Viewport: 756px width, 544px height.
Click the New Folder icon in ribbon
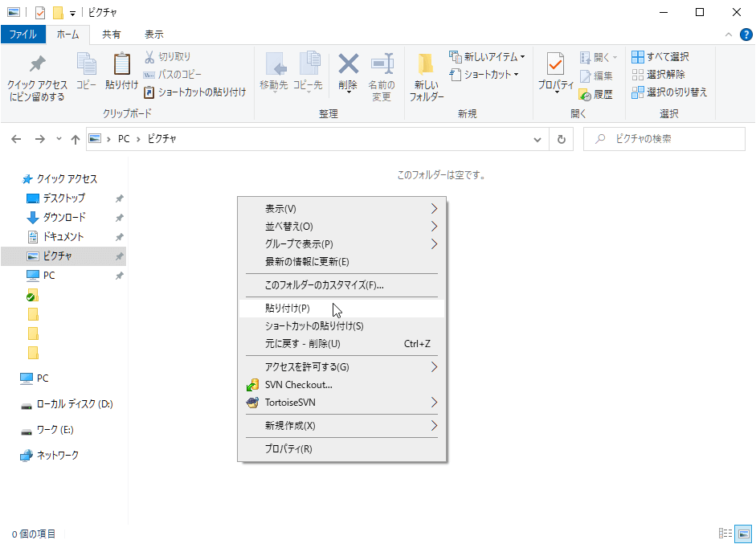coord(426,64)
